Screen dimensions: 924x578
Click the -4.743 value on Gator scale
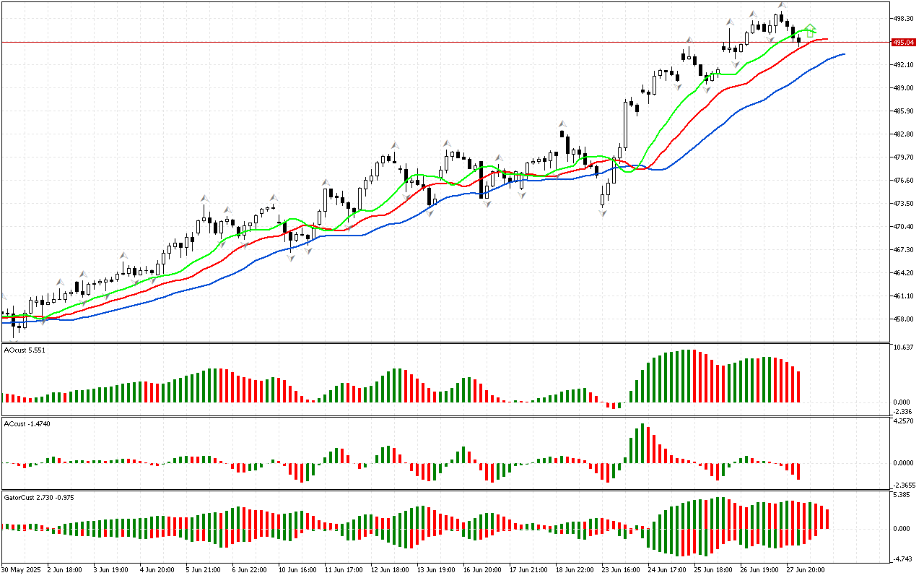coord(904,558)
